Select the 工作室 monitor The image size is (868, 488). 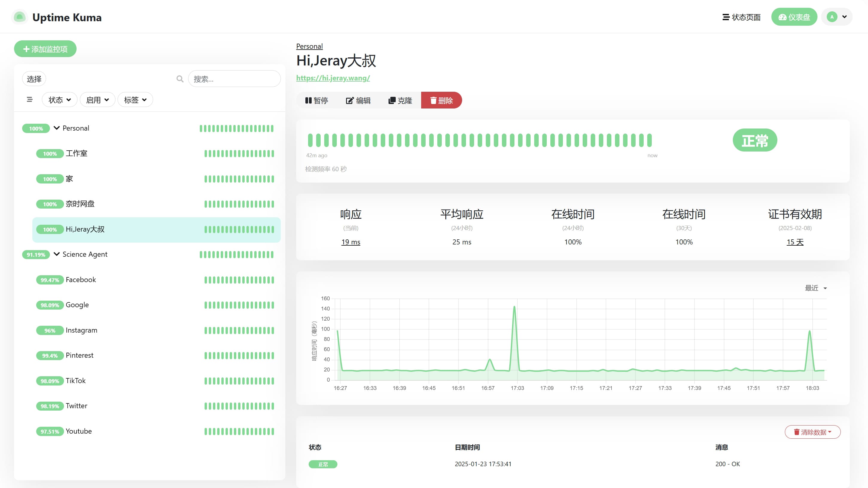tap(156, 154)
